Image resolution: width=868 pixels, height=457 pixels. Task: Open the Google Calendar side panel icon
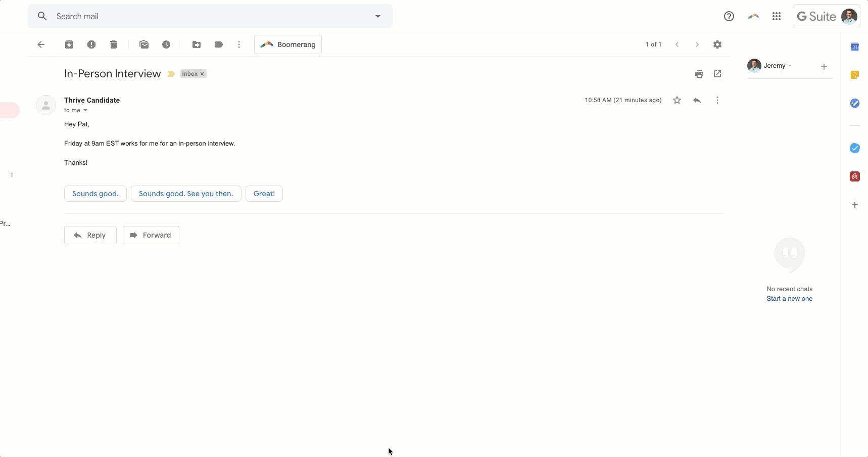coord(855,47)
